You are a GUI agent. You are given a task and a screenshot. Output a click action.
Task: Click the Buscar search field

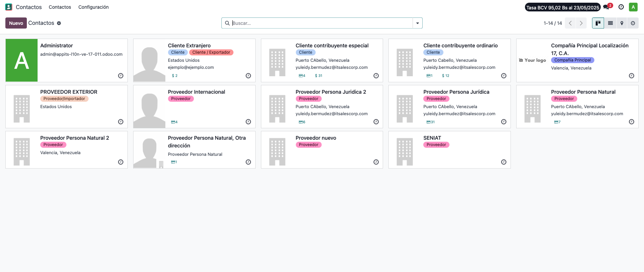[321, 23]
